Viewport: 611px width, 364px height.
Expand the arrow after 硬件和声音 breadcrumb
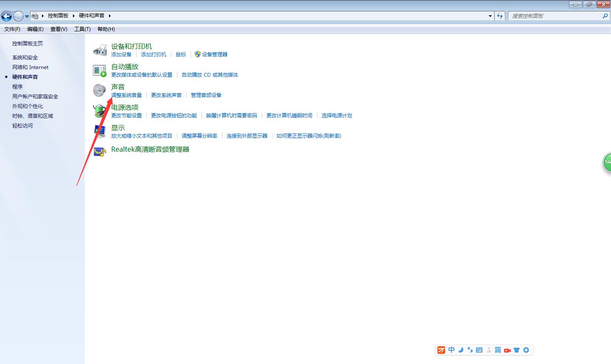pos(109,16)
